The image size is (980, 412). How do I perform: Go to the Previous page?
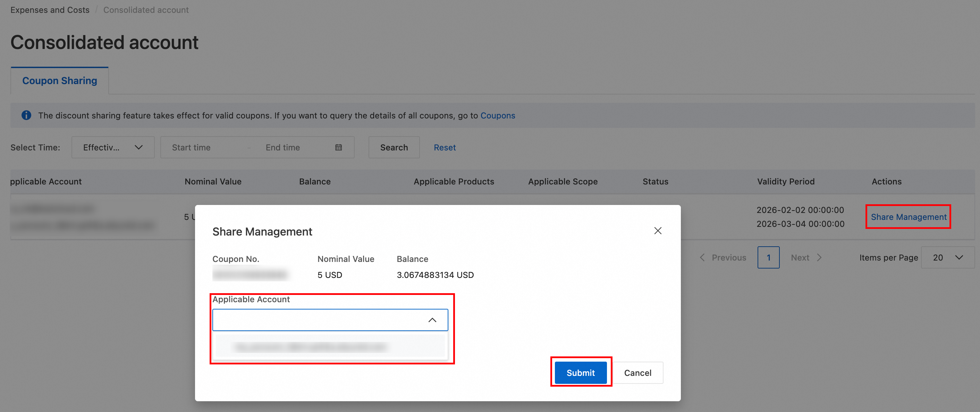723,257
